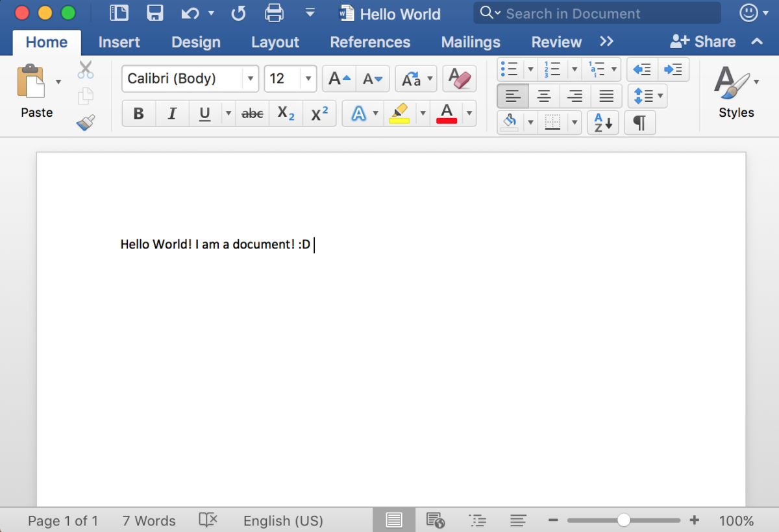Click the Strikethrough icon
Viewport: 779px width, 532px height.
tap(252, 113)
